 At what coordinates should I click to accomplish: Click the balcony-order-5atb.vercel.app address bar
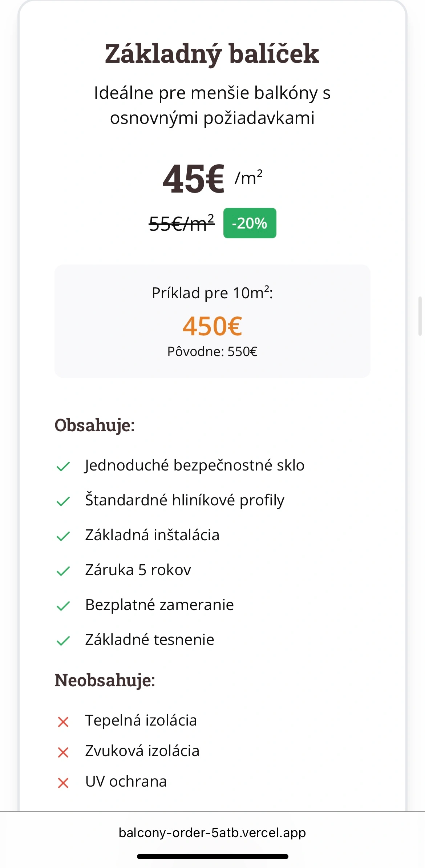tap(212, 832)
